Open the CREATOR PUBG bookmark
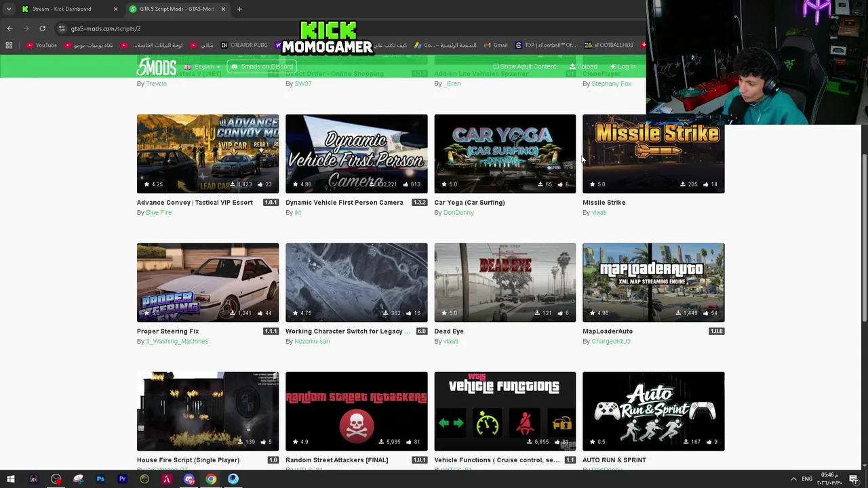The width and height of the screenshot is (868, 488). 244,45
